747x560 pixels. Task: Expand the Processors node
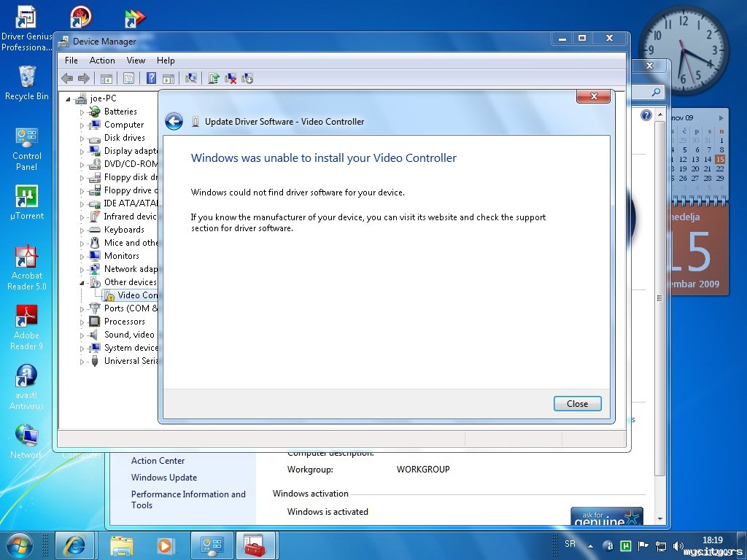click(82, 322)
